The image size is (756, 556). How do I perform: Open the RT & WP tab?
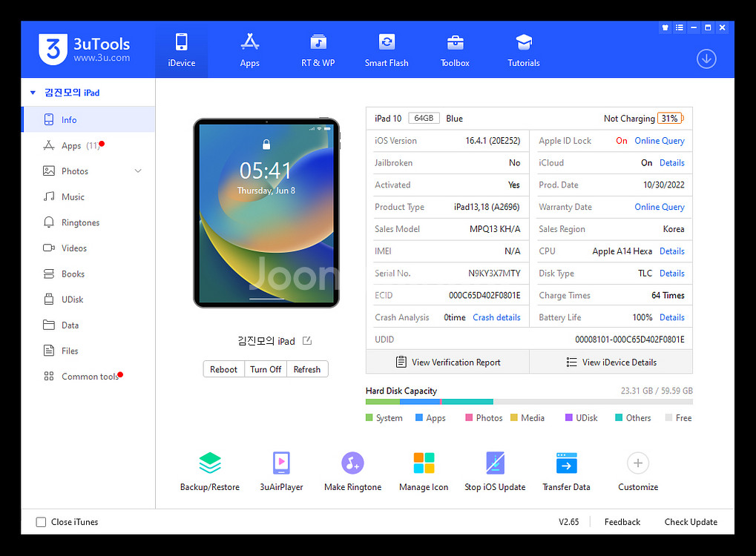318,50
